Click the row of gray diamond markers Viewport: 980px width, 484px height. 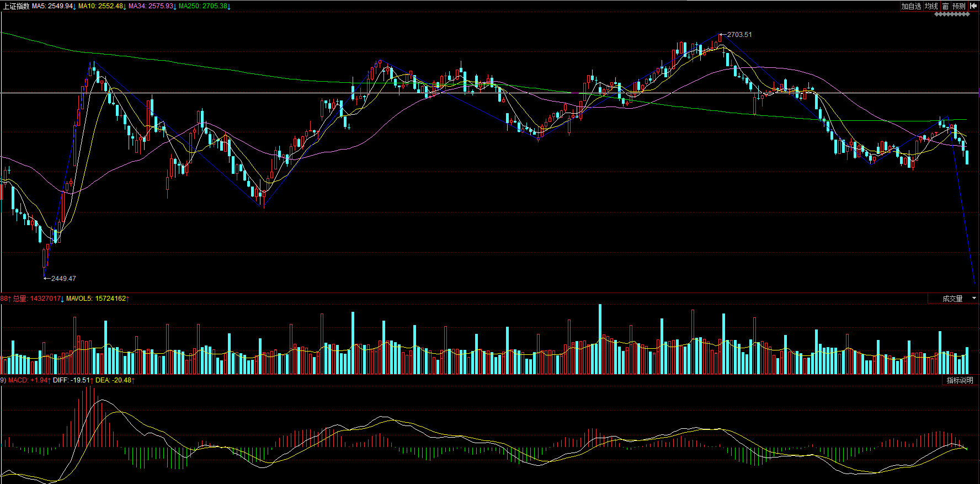(952, 14)
